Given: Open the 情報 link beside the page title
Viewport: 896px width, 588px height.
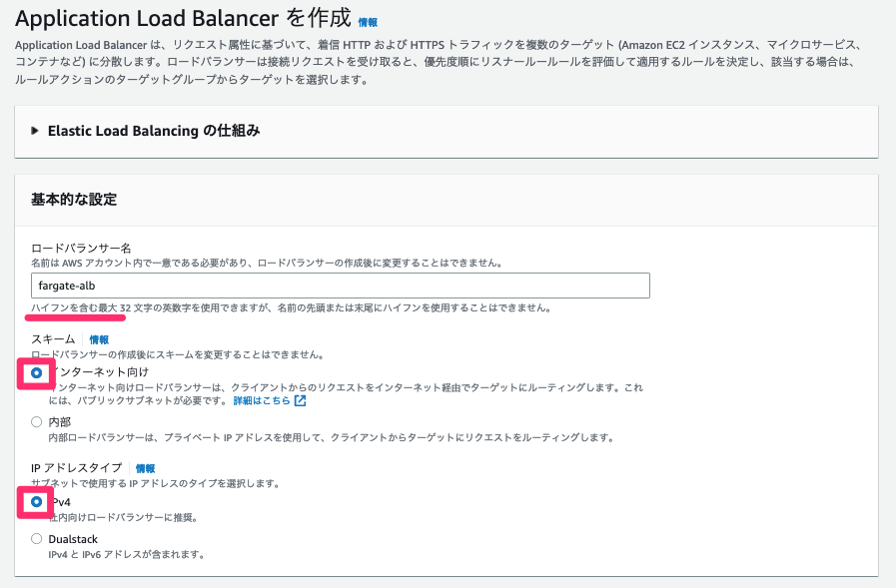Looking at the screenshot, I should [x=368, y=22].
